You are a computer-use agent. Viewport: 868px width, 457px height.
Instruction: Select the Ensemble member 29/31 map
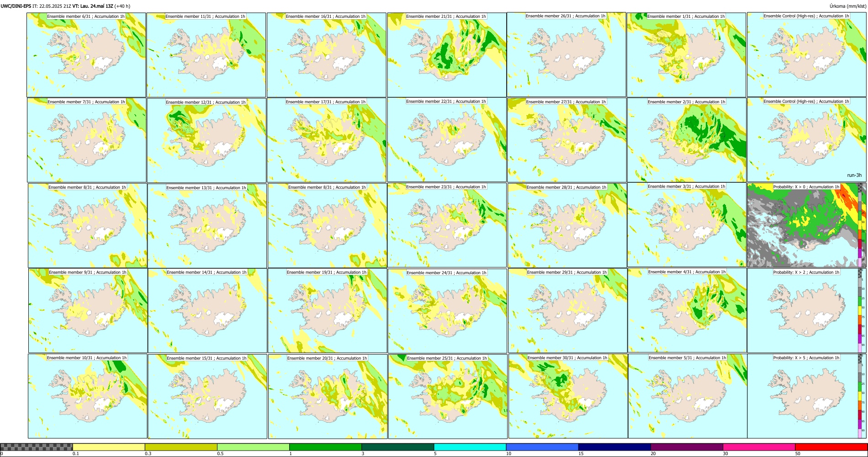coord(568,311)
